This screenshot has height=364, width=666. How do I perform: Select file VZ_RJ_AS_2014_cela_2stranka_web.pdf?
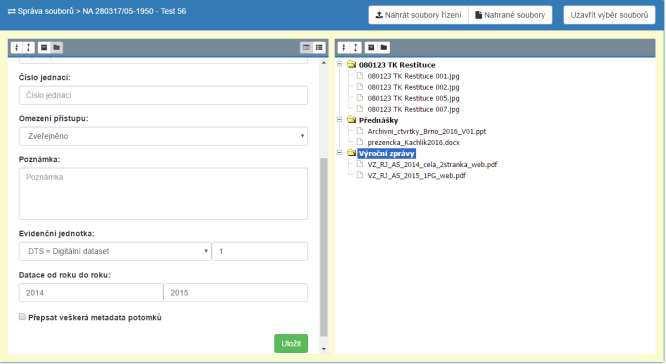click(x=432, y=164)
